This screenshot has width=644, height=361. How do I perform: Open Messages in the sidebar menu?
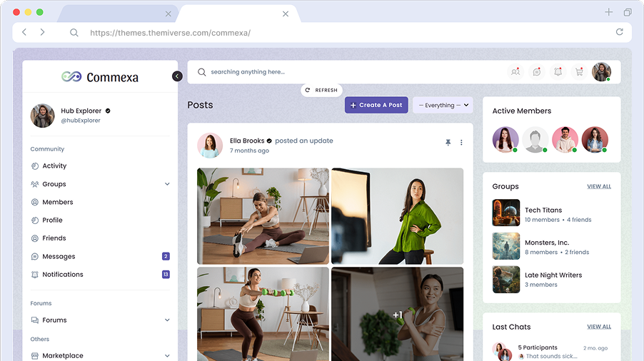(59, 257)
